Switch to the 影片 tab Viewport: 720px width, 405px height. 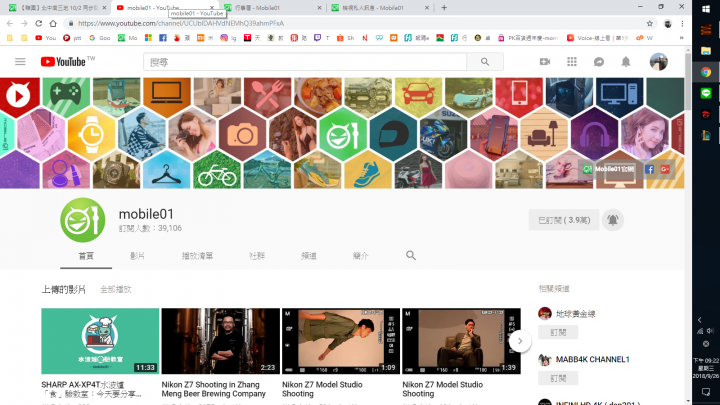point(137,256)
